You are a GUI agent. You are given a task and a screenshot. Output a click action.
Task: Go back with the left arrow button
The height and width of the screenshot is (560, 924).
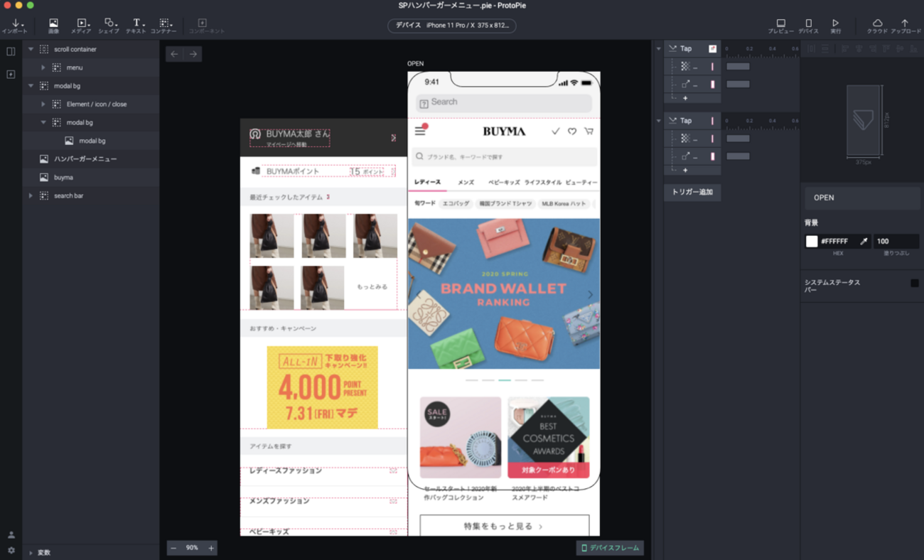[x=174, y=54]
